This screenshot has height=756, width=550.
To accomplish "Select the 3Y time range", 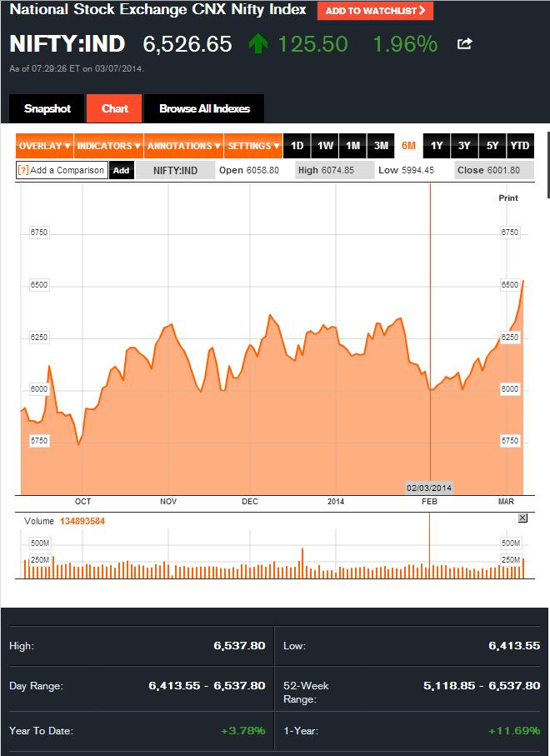I will 464,146.
